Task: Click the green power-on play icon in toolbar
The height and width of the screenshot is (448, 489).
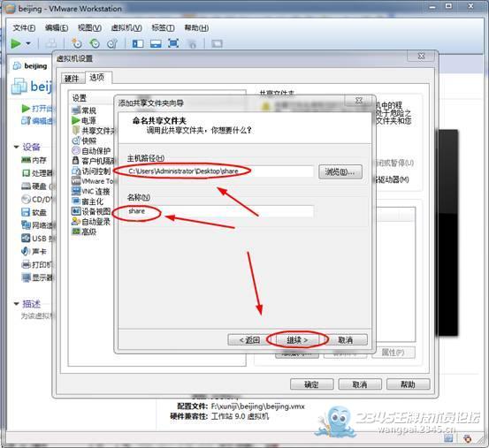Action: tap(16, 43)
